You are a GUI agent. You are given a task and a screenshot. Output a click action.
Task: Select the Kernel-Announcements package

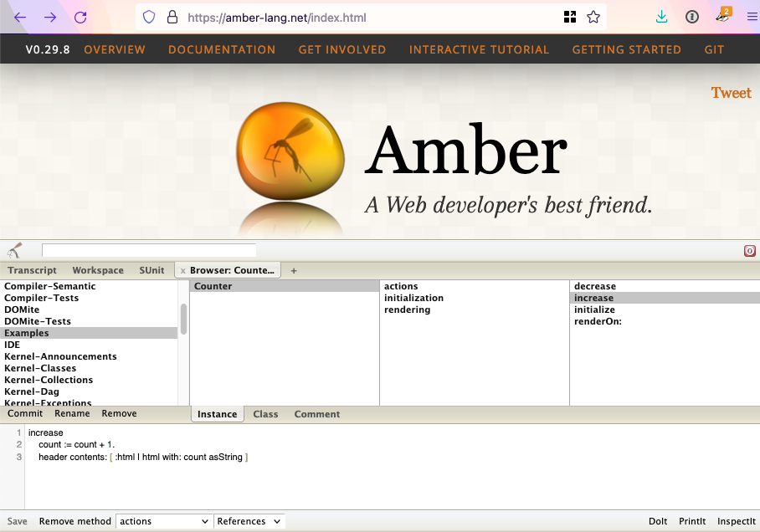point(89,356)
